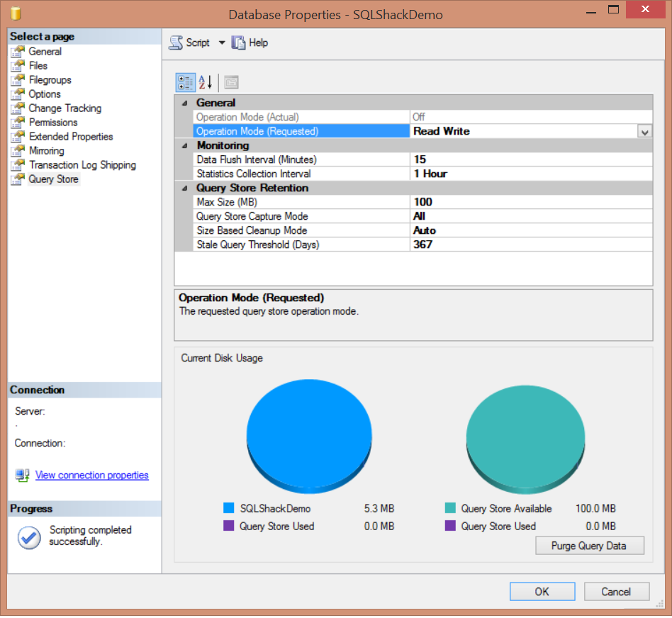This screenshot has height=618, width=672.
Task: Click the Script scroll icon in toolbar
Action: [176, 43]
